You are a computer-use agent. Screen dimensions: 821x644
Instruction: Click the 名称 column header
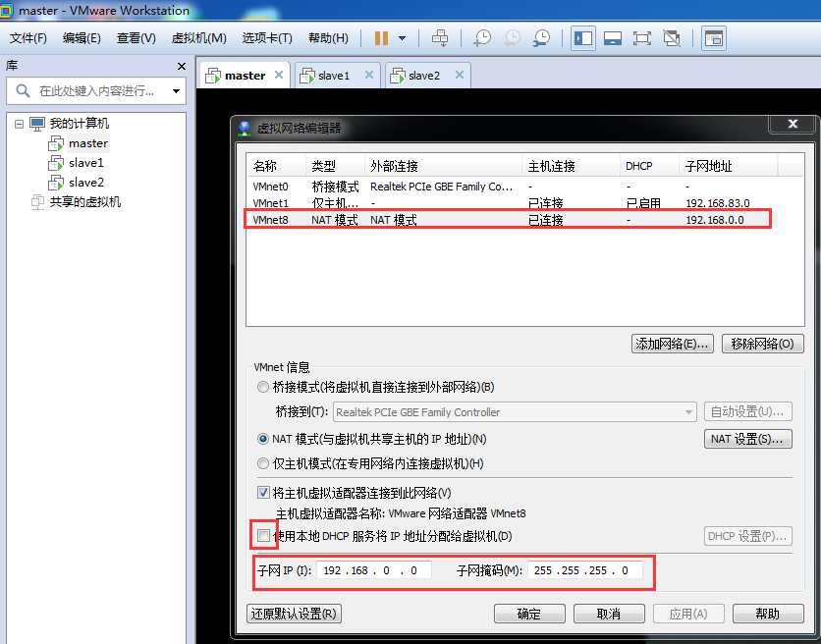(x=276, y=167)
